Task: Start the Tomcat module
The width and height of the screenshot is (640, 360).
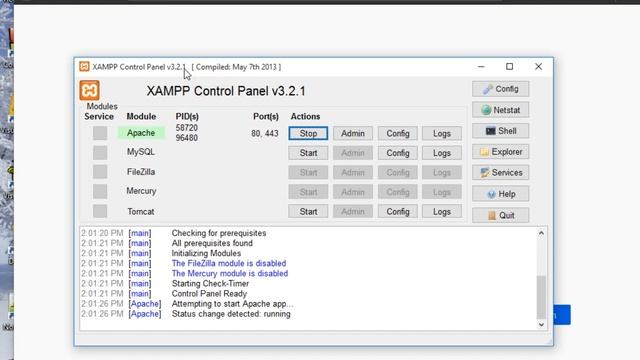Action: [308, 211]
